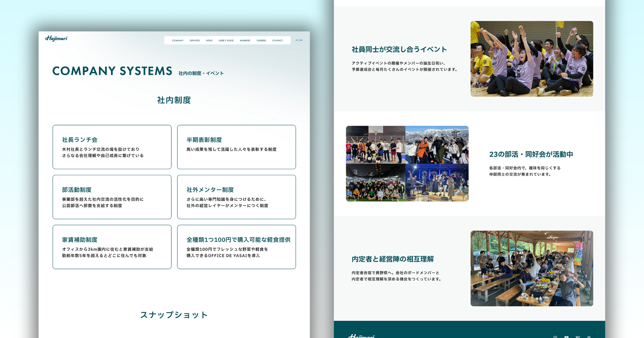Click the Wantedly icon in the footer

[x=578, y=337]
